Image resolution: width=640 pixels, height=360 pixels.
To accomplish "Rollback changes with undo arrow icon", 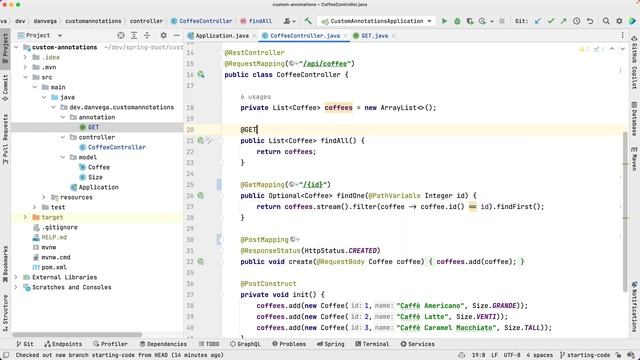I will pos(590,21).
